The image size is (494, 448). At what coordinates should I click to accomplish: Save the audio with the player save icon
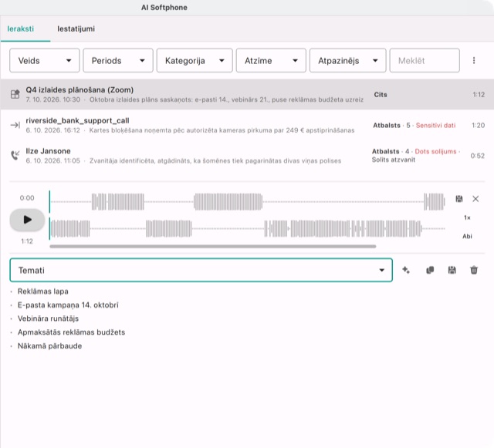coord(459,199)
